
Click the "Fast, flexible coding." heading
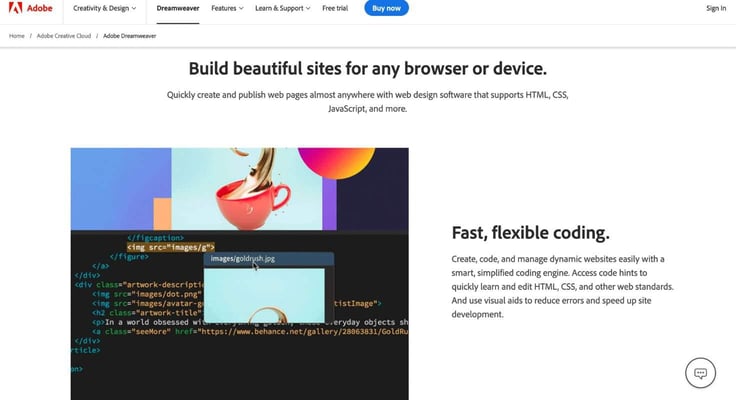(x=530, y=233)
